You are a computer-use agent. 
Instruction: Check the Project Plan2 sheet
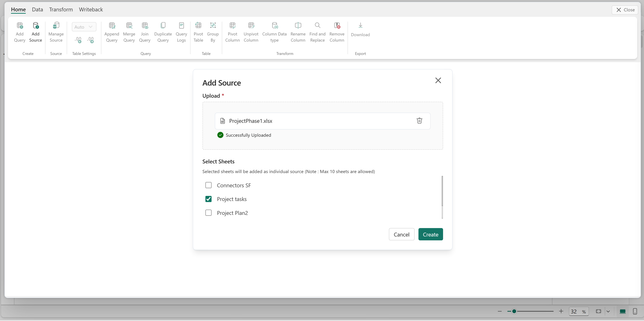(208, 213)
